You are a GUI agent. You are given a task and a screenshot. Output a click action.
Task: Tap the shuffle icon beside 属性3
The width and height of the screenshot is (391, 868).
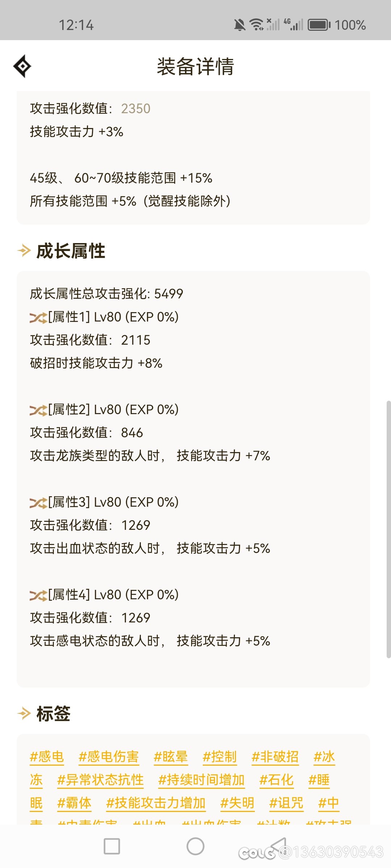pyautogui.click(x=38, y=503)
